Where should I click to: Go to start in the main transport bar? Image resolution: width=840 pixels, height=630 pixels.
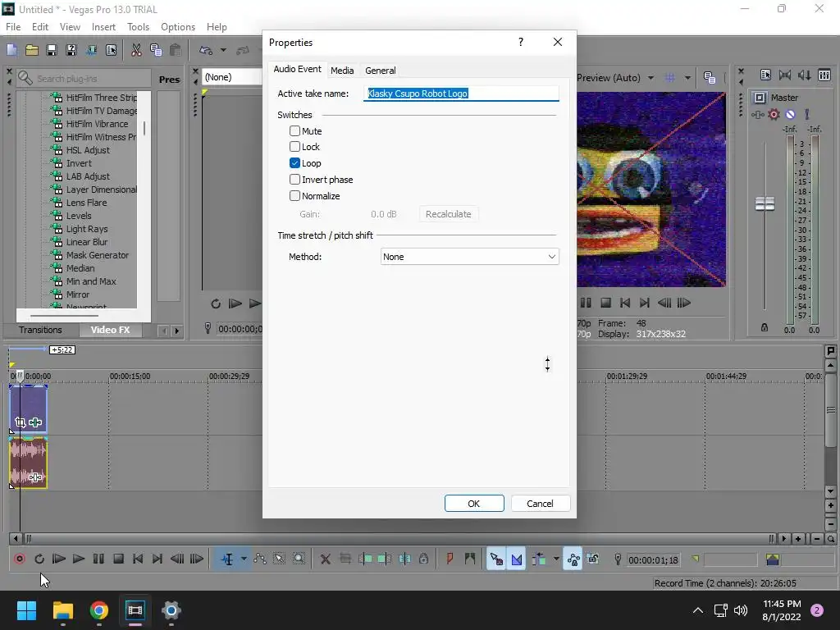click(x=138, y=559)
